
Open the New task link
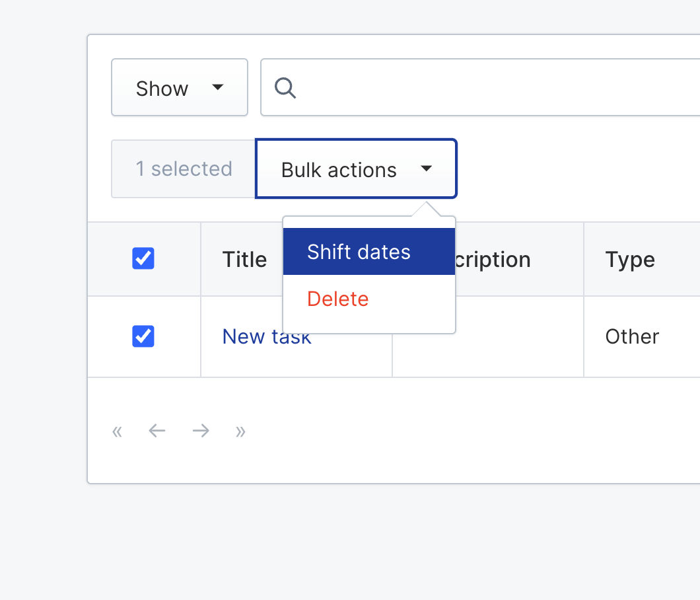(x=267, y=336)
